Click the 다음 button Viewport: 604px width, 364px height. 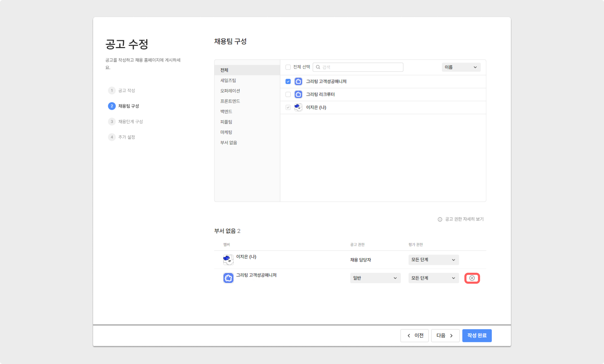coord(445,335)
